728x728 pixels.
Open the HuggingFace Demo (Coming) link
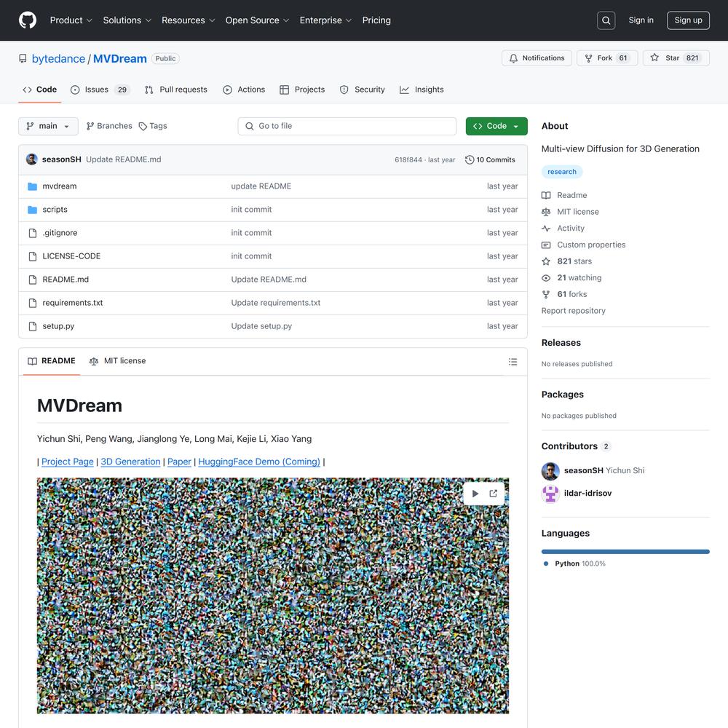pyautogui.click(x=259, y=462)
